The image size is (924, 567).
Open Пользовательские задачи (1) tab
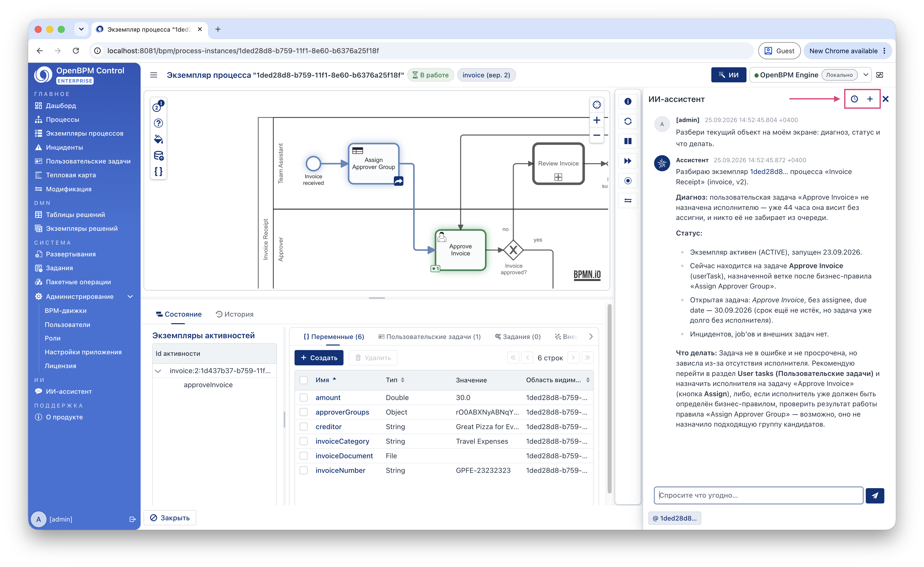coord(429,337)
